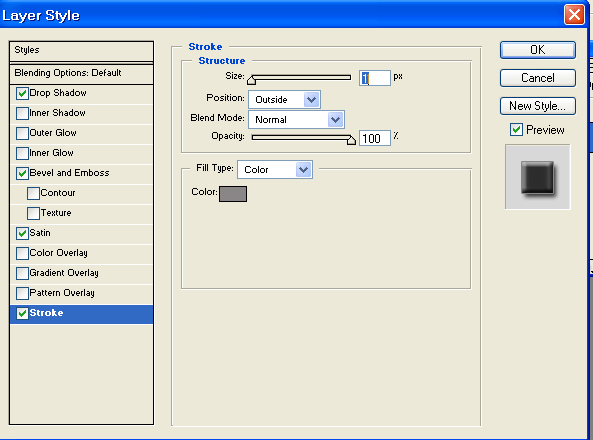Screen dimensions: 593x440
Task: Select the Styles entry at the list top
Action: coord(81,51)
